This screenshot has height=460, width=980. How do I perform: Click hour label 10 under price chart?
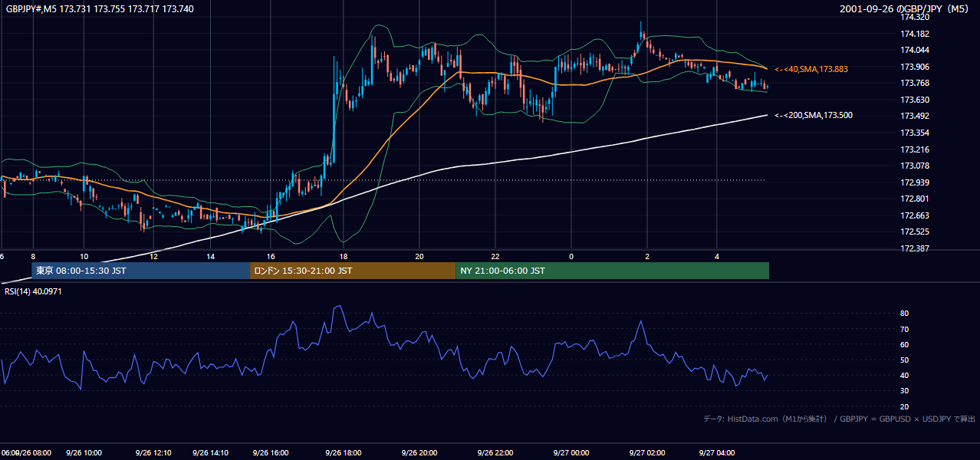coord(84,256)
